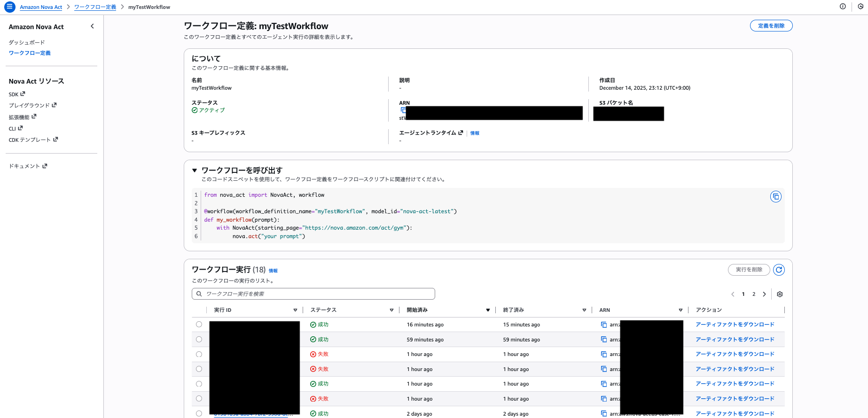Image resolution: width=868 pixels, height=418 pixels.
Task: Download artifacts for 16 minutes ago run
Action: tap(735, 325)
